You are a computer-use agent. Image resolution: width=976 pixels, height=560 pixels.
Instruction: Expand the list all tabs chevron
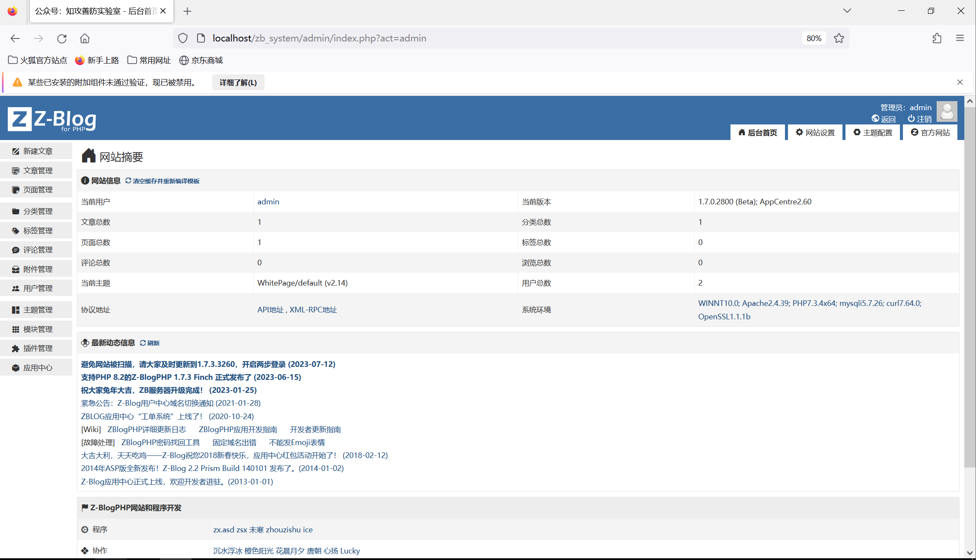click(x=847, y=11)
